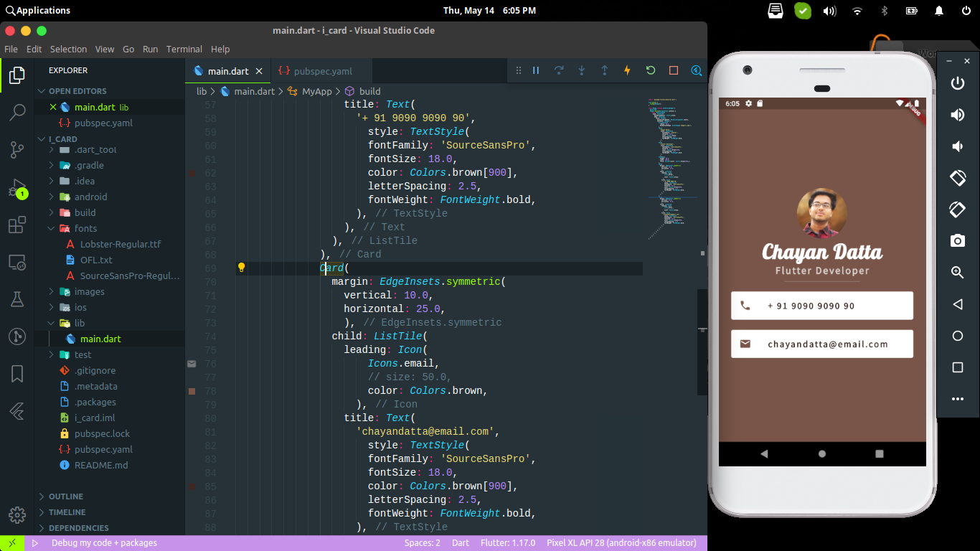980x551 pixels.
Task: Tap the email card in emulator
Action: coord(822,344)
